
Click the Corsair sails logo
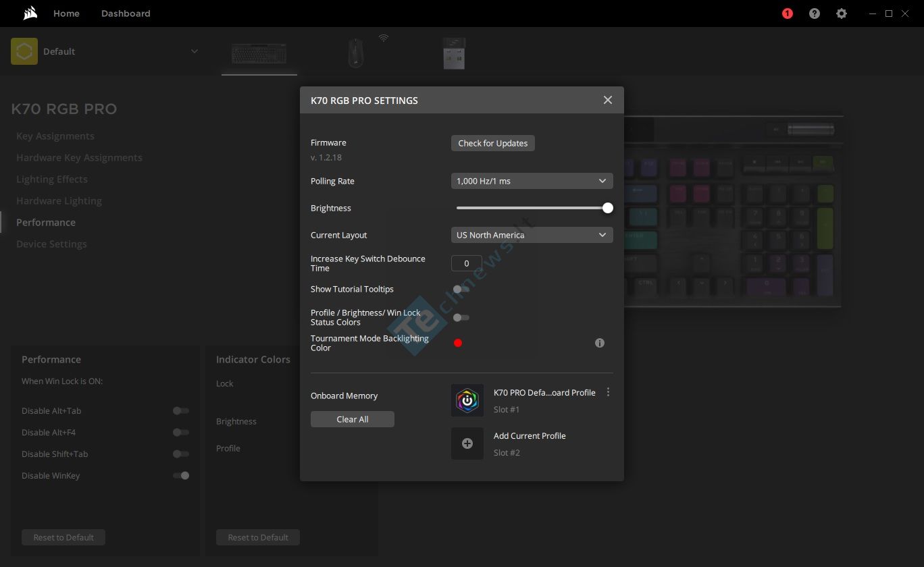30,13
